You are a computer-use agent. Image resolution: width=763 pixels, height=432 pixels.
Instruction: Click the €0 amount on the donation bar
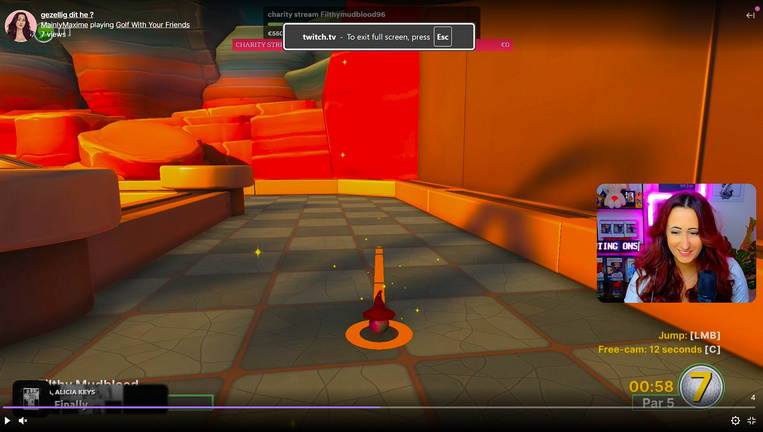pos(505,45)
